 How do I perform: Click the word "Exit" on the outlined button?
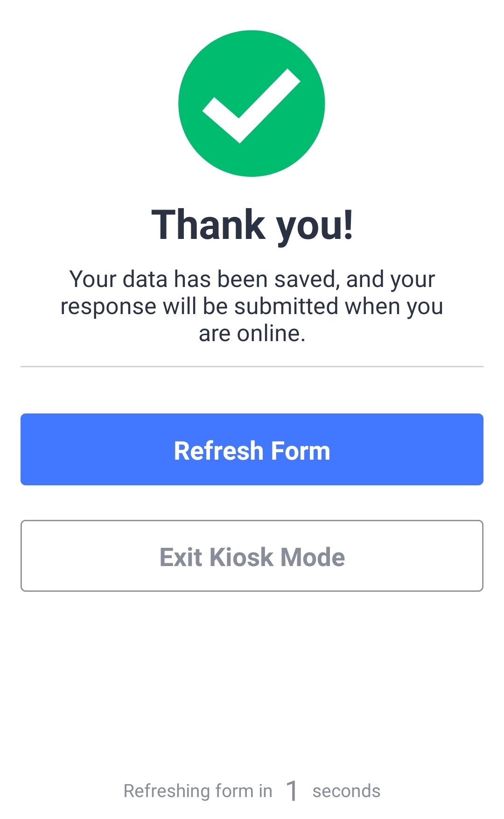[181, 557]
